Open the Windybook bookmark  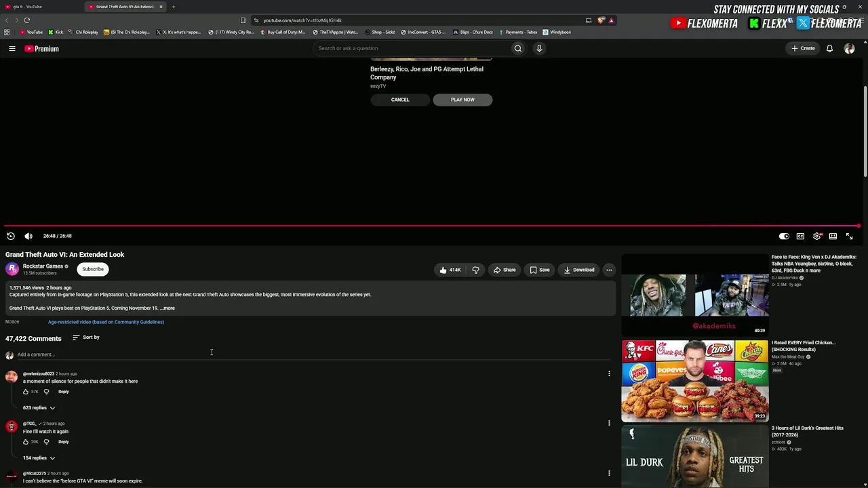[x=557, y=32]
